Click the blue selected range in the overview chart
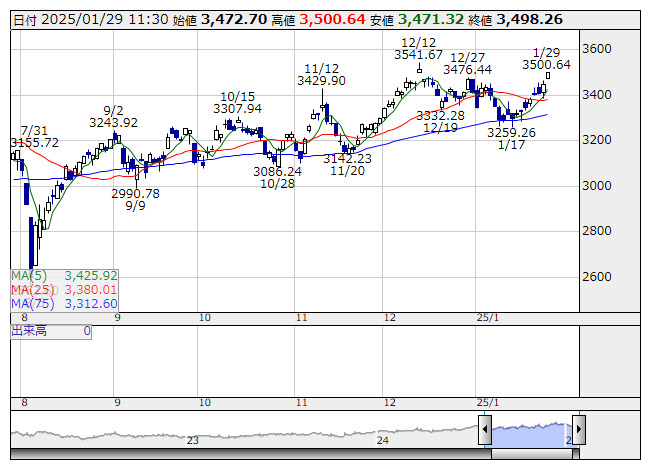 (532, 435)
